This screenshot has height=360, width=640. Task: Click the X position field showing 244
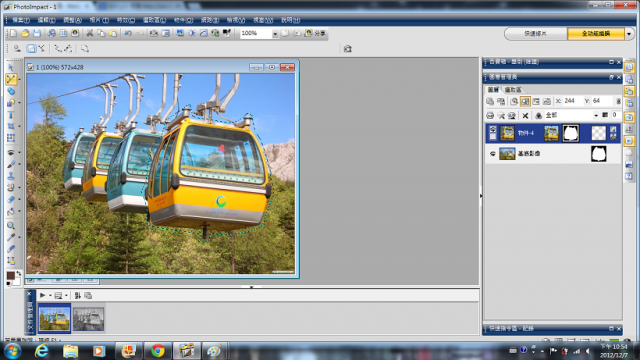tap(573, 101)
